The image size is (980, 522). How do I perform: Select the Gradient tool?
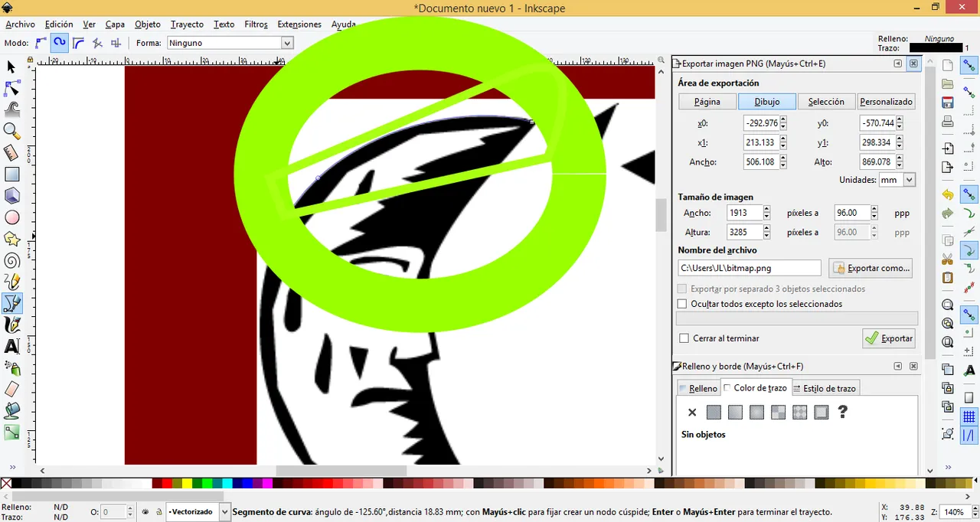[11, 433]
